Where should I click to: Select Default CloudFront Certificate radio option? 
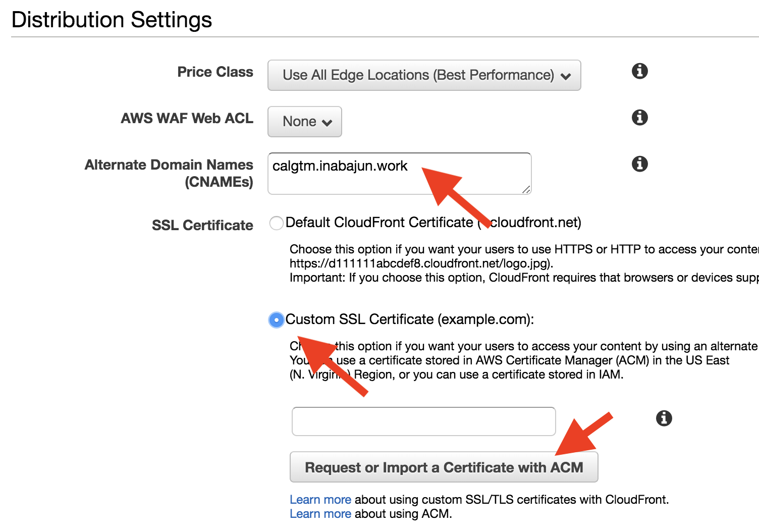(x=277, y=223)
